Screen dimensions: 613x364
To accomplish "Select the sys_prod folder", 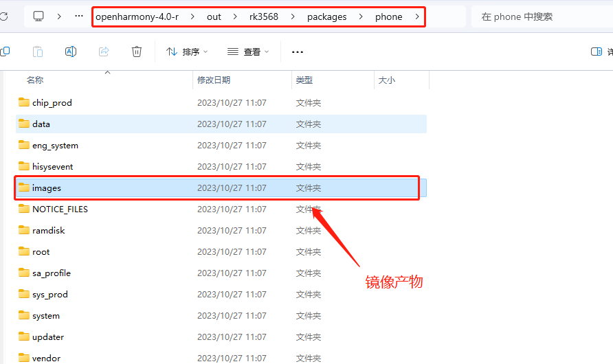I will pos(221,295).
